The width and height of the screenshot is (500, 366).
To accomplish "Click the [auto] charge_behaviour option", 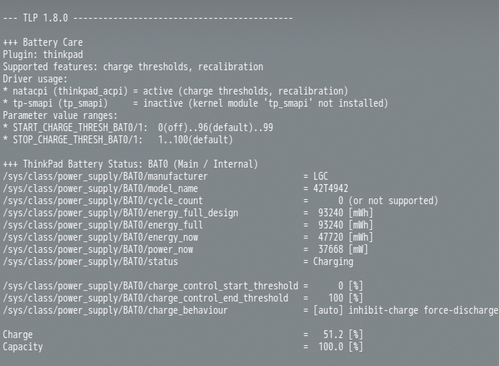I will (x=328, y=310).
